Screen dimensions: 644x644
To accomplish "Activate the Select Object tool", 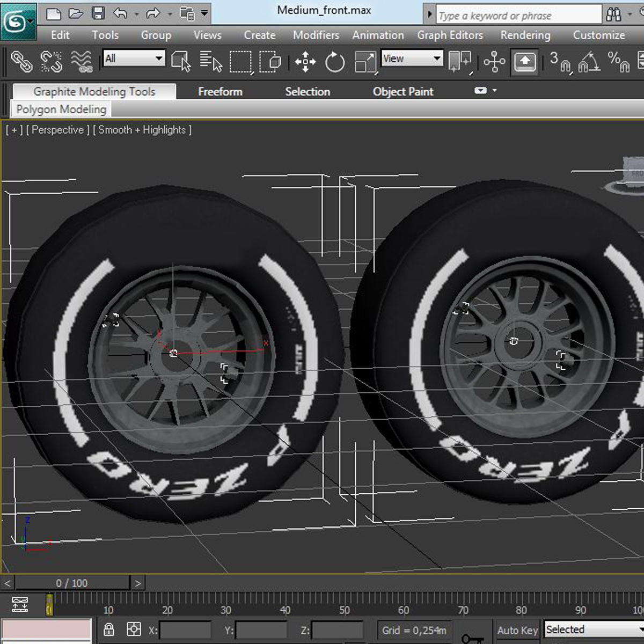I will click(181, 61).
